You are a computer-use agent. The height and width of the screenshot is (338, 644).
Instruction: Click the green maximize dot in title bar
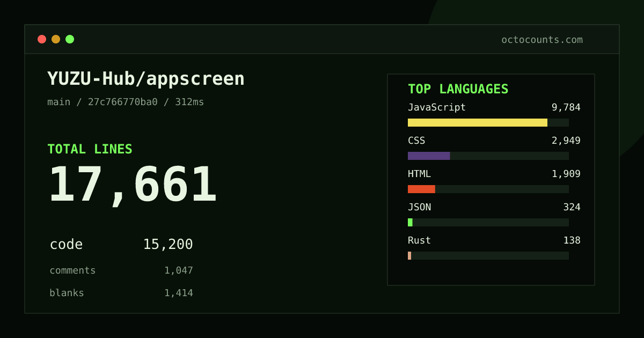(x=70, y=39)
